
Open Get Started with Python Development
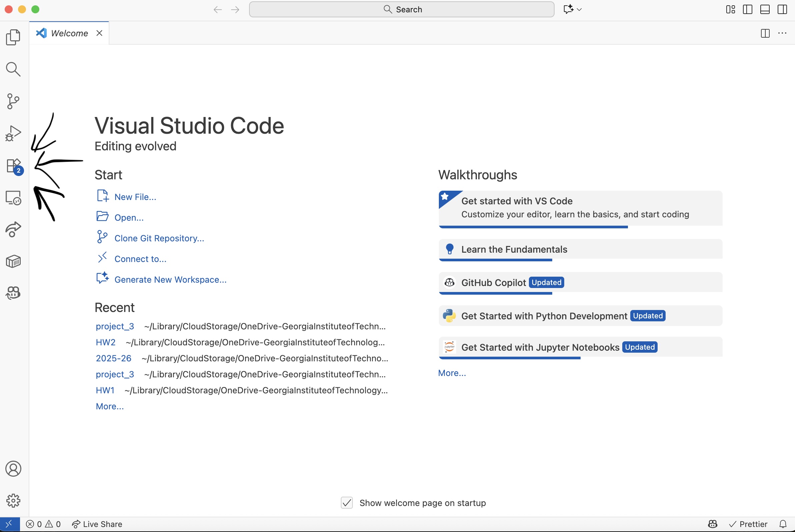(x=581, y=316)
